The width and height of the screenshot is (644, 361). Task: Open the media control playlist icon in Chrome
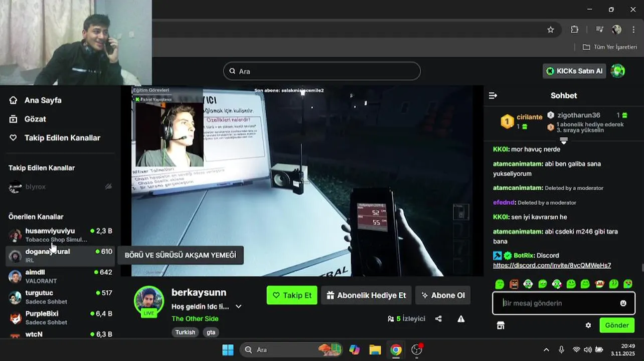[599, 30]
